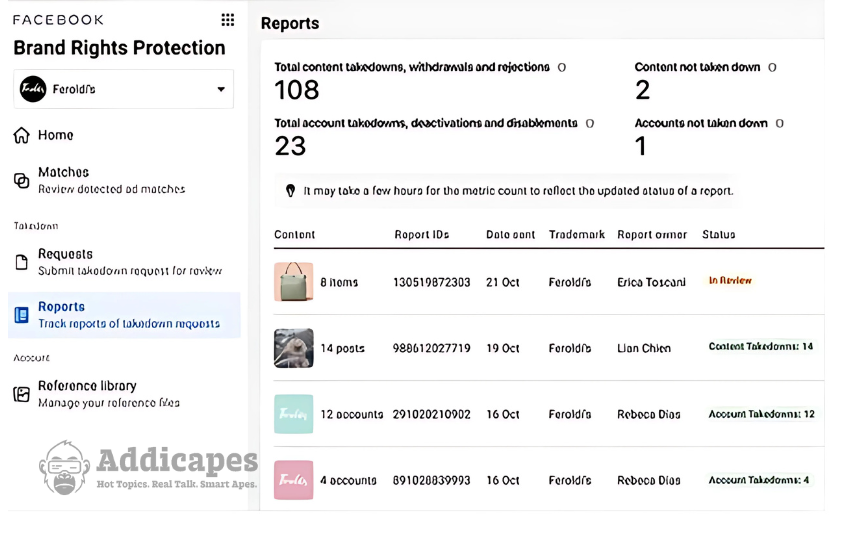Click the In Review status label
This screenshot has width=852, height=534.
point(730,281)
